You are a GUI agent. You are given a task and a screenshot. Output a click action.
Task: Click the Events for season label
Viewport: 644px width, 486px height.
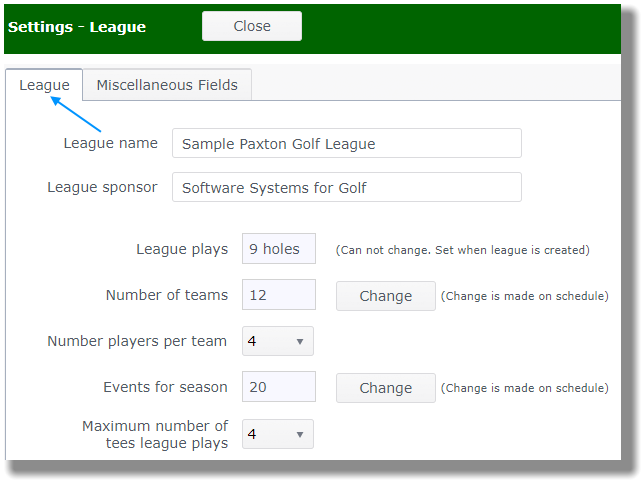165,387
